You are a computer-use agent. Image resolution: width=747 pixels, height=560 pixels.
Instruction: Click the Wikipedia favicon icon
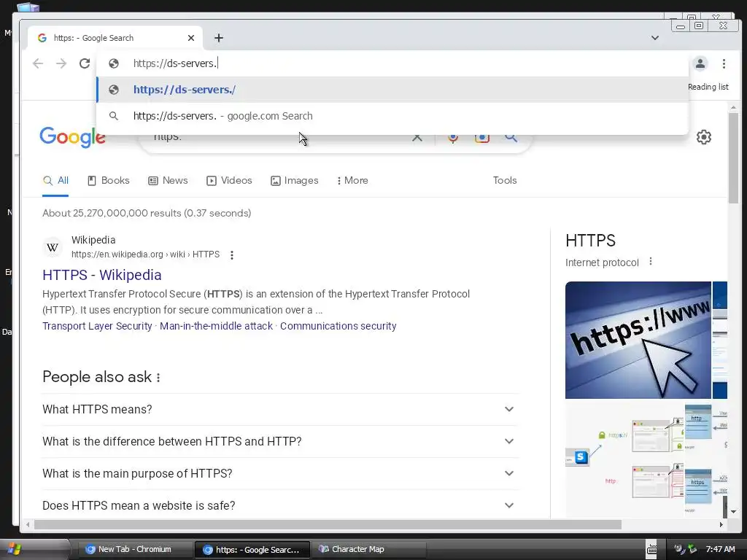[x=53, y=247]
